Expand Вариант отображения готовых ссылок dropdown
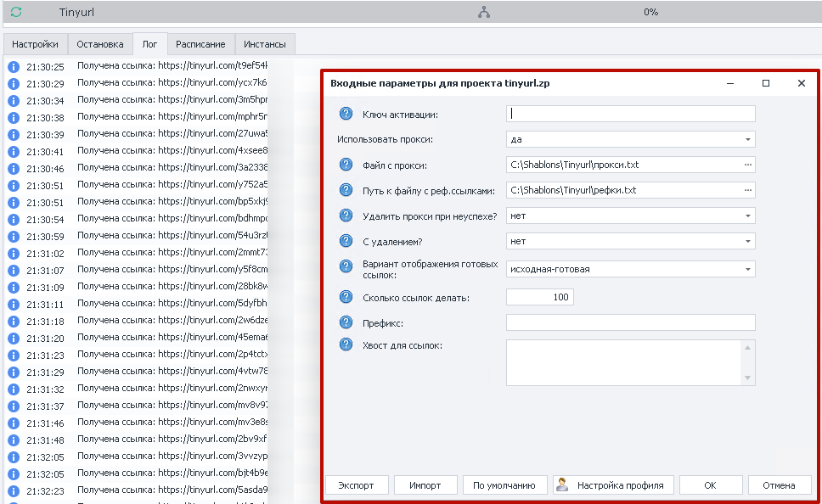 [747, 269]
